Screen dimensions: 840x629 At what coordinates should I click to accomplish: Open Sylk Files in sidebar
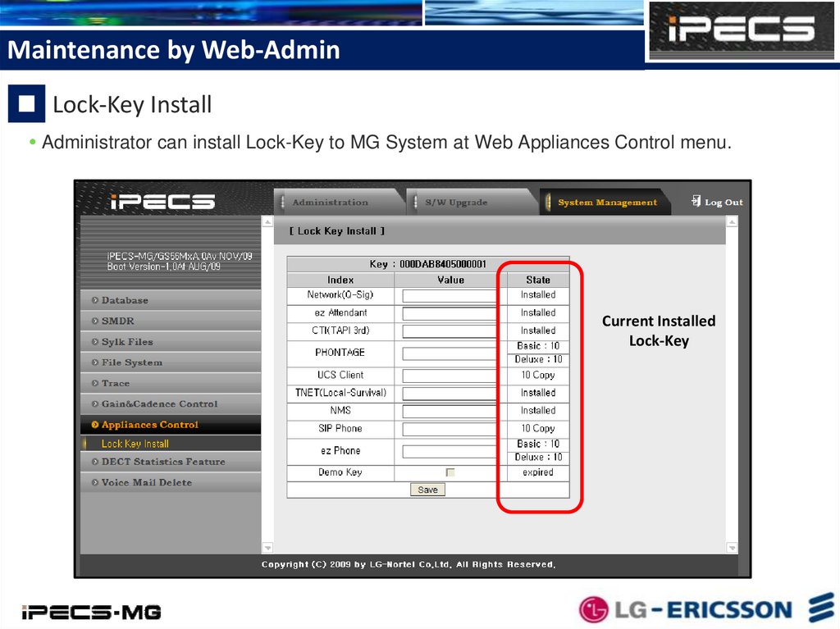[171, 342]
